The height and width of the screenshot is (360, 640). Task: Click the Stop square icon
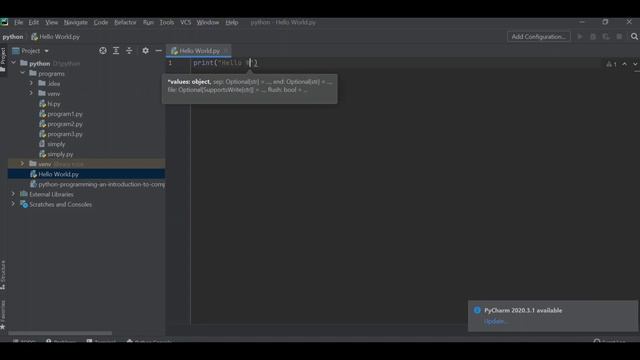(x=619, y=37)
